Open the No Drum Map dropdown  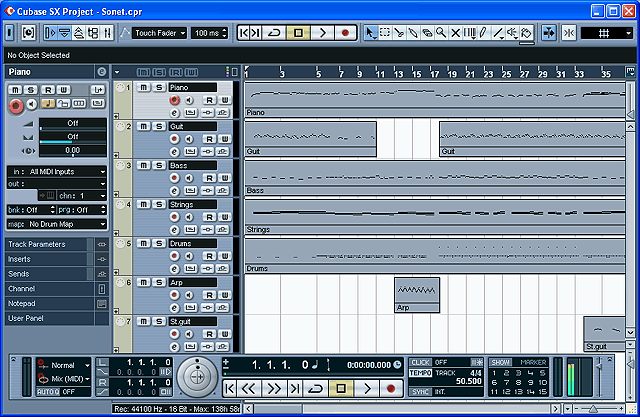[57, 224]
